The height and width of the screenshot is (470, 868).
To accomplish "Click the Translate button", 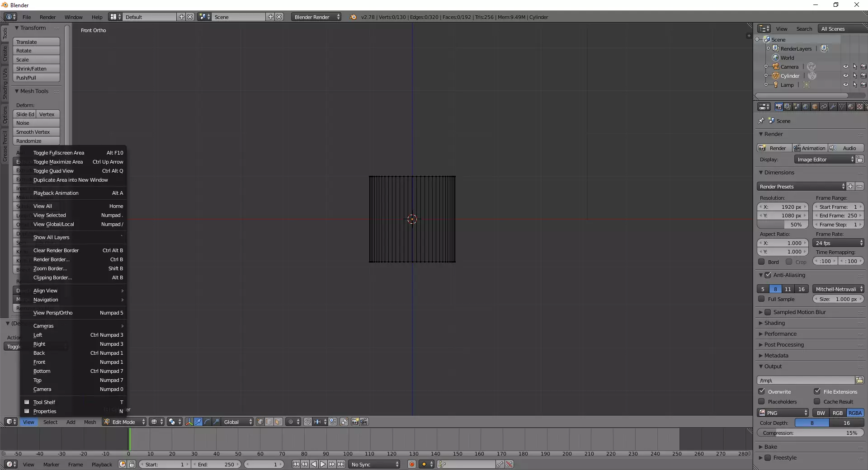I will tap(36, 42).
